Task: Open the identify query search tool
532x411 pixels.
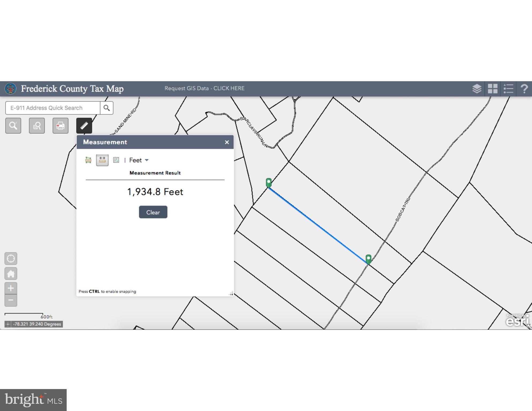Action: click(37, 126)
